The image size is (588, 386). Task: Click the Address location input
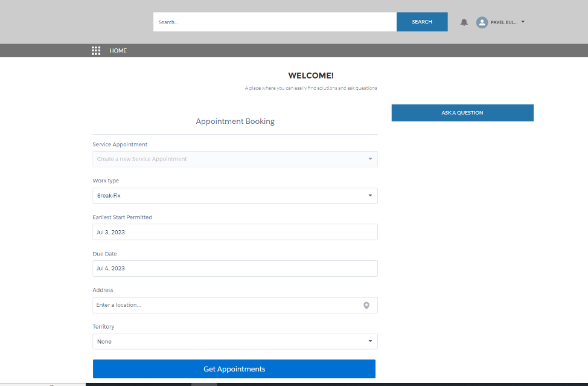(x=235, y=305)
